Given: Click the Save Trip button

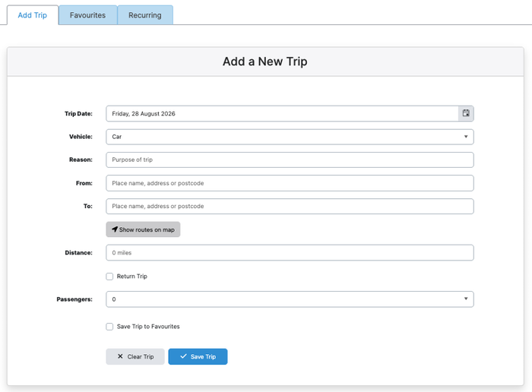Looking at the screenshot, I should click(198, 356).
